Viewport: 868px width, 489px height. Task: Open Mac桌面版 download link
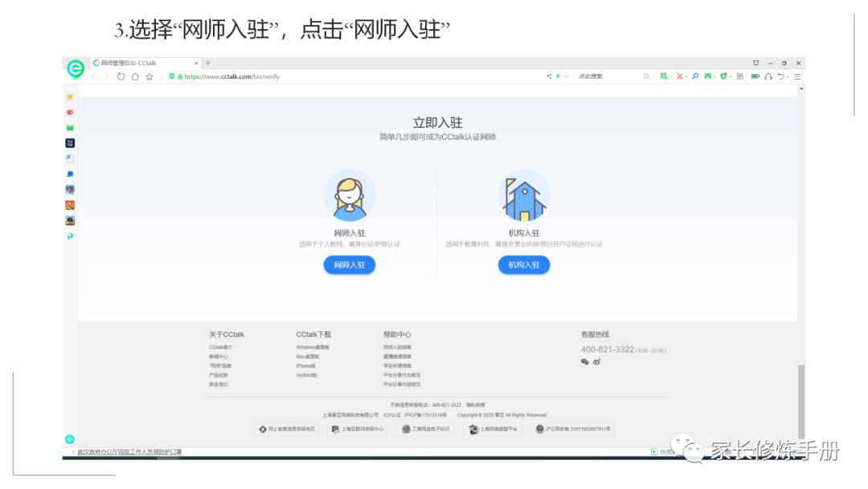(x=307, y=356)
